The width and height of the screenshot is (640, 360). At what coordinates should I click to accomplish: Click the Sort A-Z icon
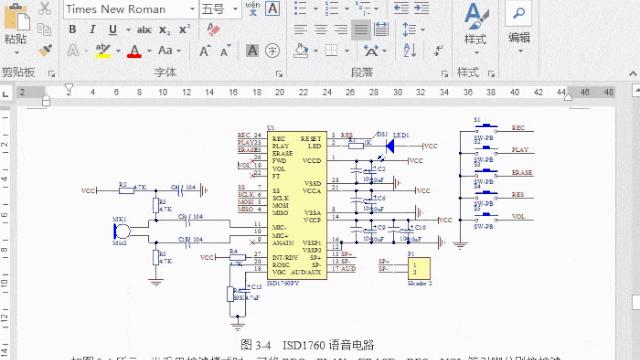tap(409, 51)
